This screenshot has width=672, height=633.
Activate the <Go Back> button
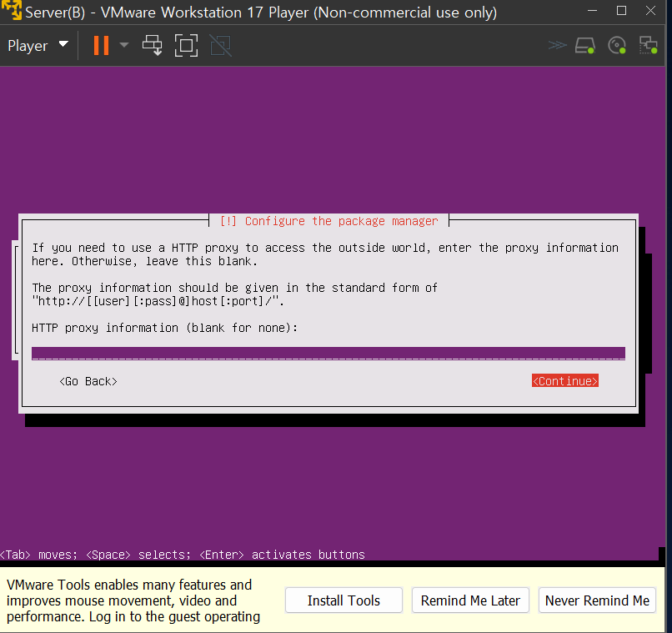88,381
